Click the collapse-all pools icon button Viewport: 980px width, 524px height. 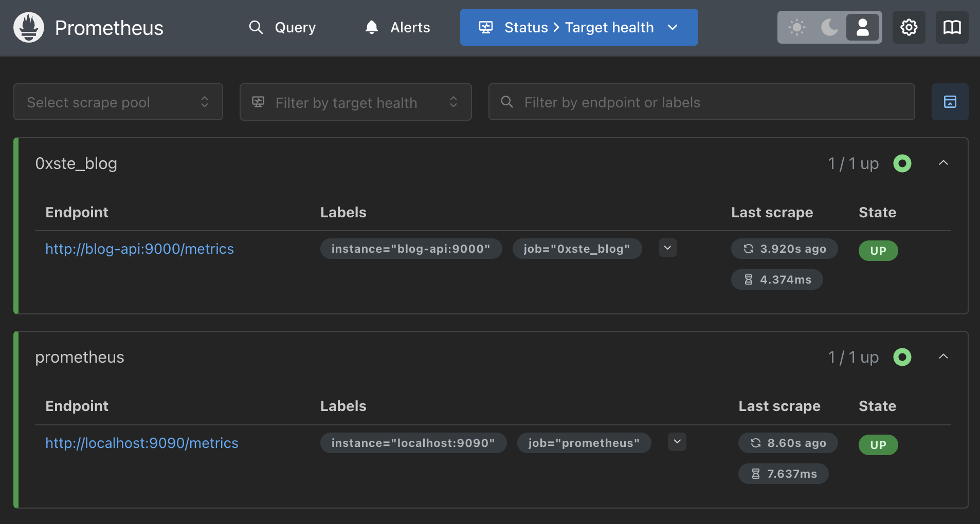(x=950, y=102)
